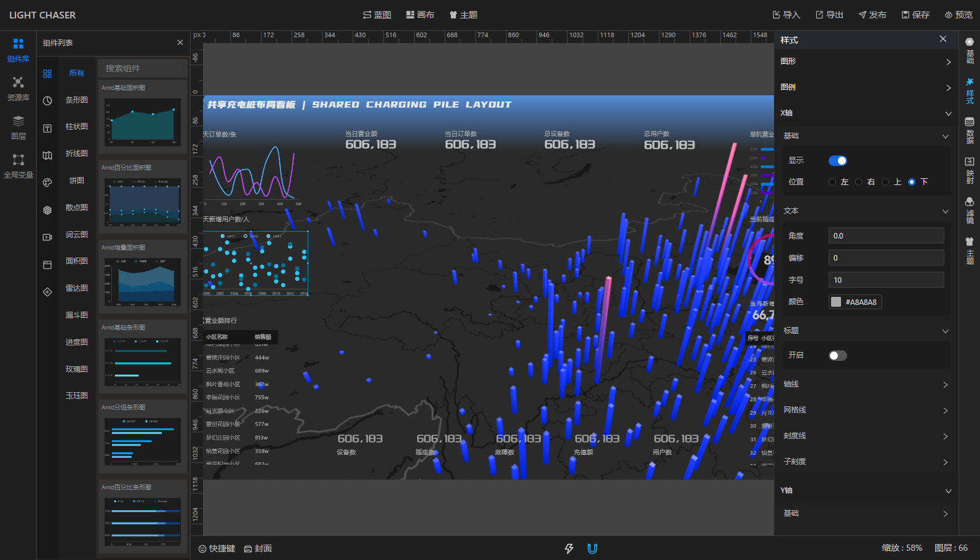Click the 发布 publish button
Viewport: 980px width, 560px height.
tap(872, 15)
